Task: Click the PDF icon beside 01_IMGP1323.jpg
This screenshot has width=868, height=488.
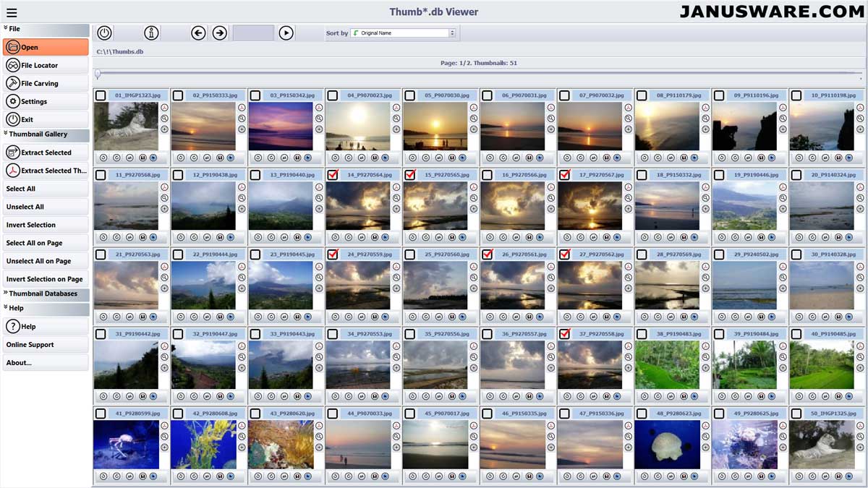Action: [164, 108]
